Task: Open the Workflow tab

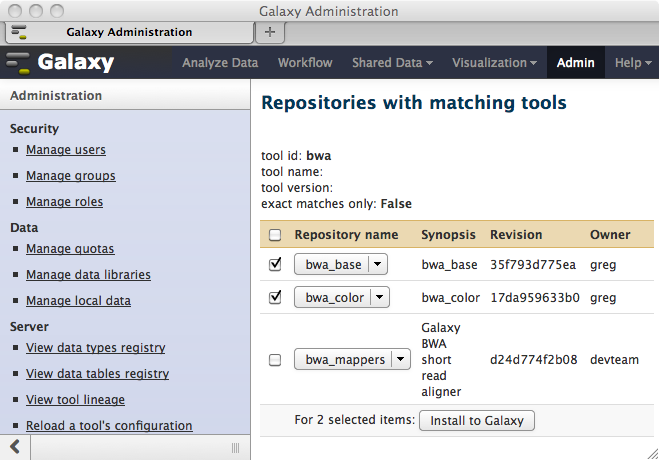Action: [x=305, y=63]
